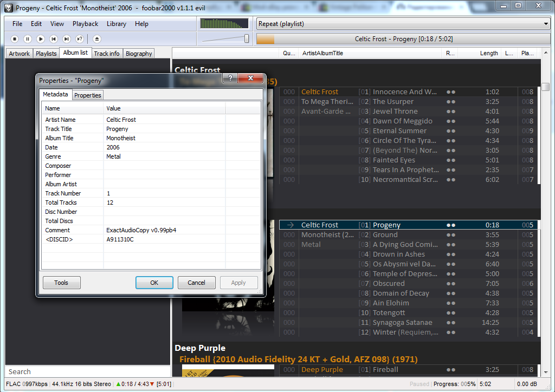This screenshot has width=555, height=392.
Task: Click the Play toolbar icon
Action: point(41,39)
